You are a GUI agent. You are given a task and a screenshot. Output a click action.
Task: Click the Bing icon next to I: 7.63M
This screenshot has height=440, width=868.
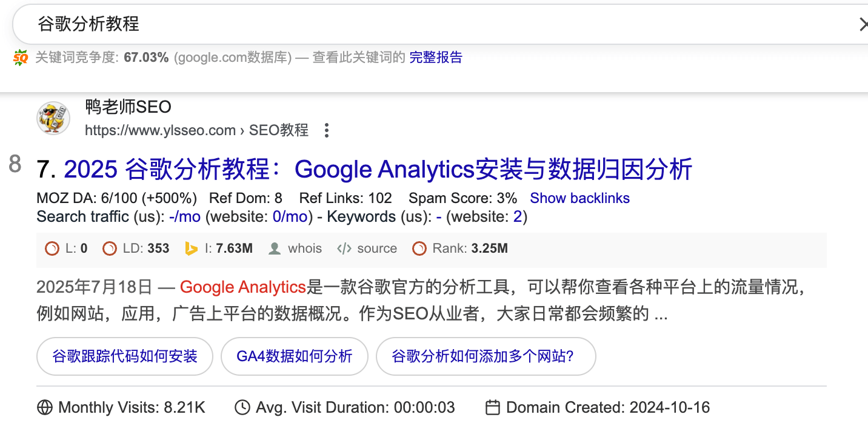click(192, 248)
